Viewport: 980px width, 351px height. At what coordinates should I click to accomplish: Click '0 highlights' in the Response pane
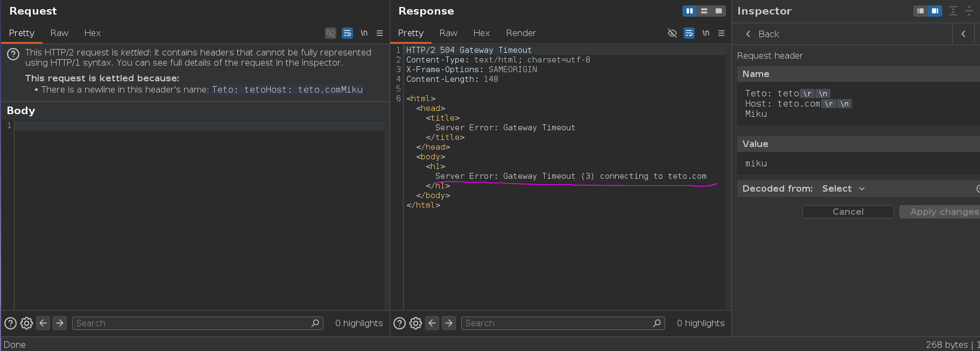[701, 323]
